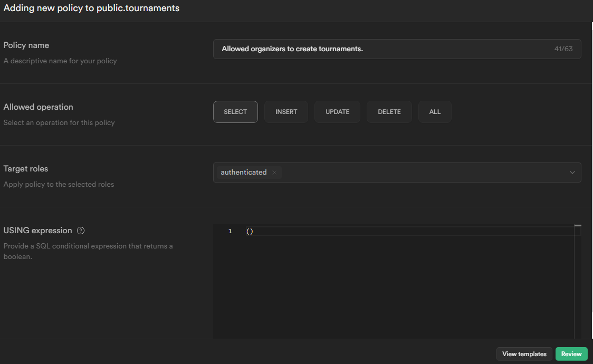Click the code editor overview scrollbar
593x364 pixels.
coord(578,282)
